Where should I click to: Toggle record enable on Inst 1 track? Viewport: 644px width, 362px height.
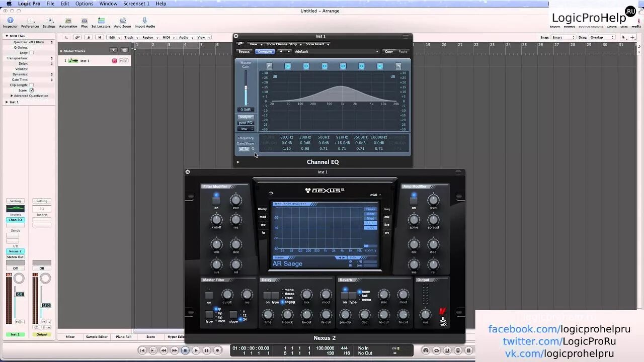tap(115, 61)
